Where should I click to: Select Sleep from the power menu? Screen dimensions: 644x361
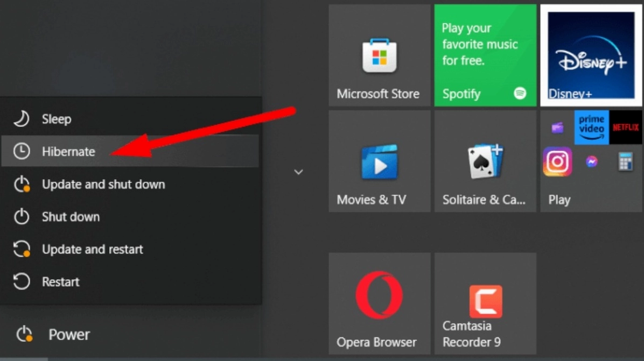[x=57, y=119]
